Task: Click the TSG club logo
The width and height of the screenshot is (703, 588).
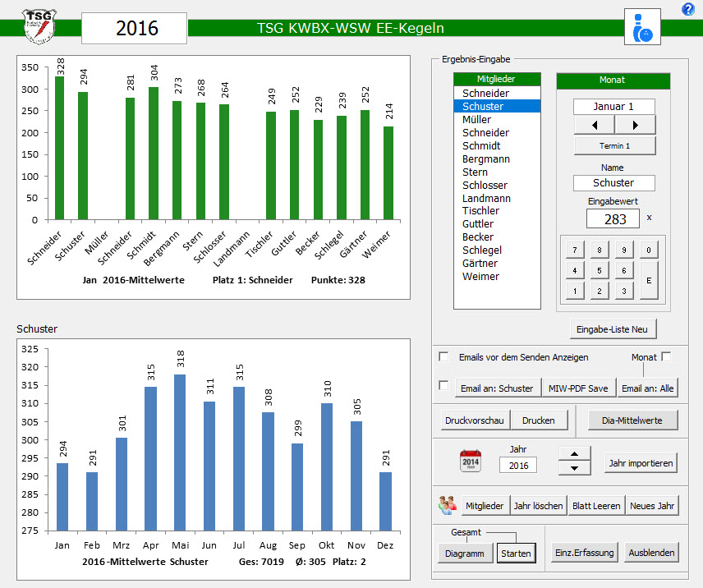Action: click(x=39, y=27)
